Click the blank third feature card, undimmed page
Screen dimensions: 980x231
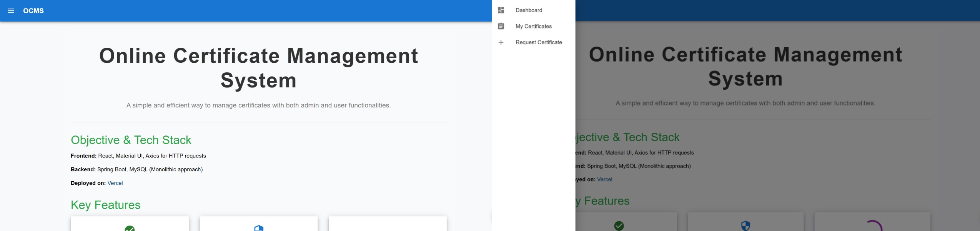click(x=387, y=224)
